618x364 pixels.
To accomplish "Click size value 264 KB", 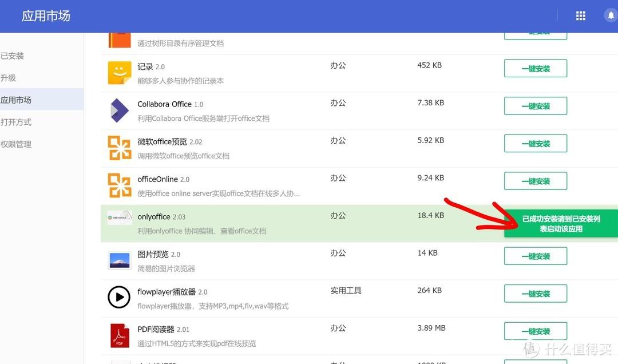I will (x=430, y=291).
